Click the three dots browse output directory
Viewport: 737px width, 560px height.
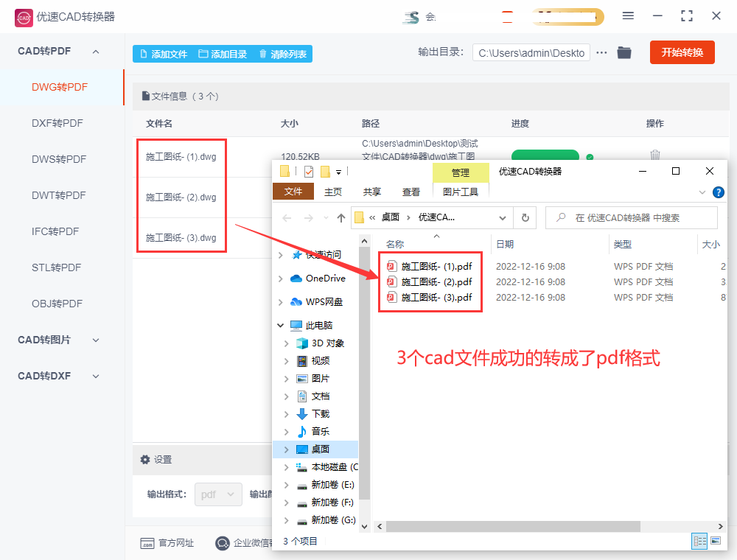pyautogui.click(x=601, y=52)
